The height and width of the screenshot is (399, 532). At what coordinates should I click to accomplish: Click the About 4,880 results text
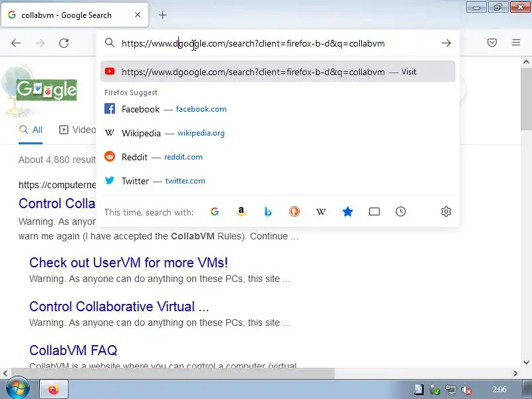(x=57, y=160)
